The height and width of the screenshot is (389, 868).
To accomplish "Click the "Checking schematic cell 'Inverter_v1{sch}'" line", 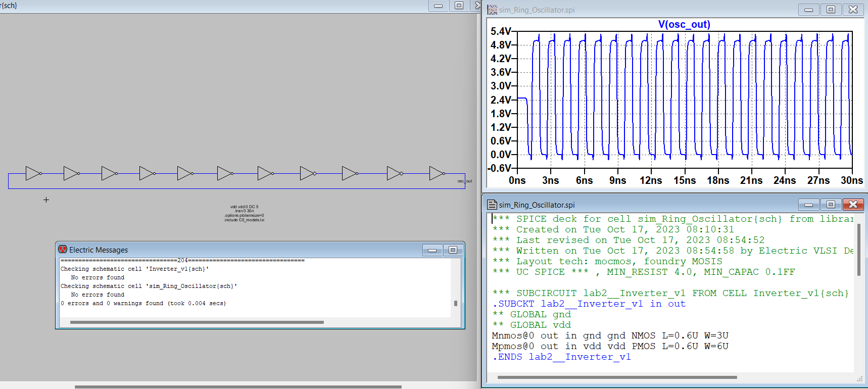I will click(135, 269).
